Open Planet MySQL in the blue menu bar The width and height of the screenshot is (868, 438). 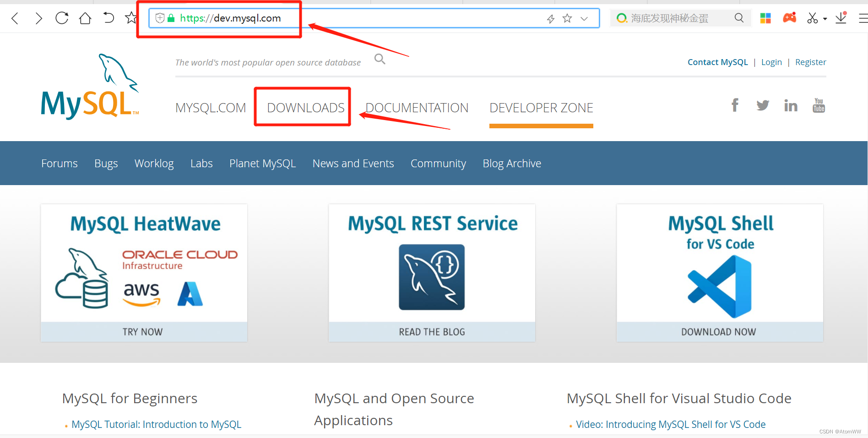point(262,164)
